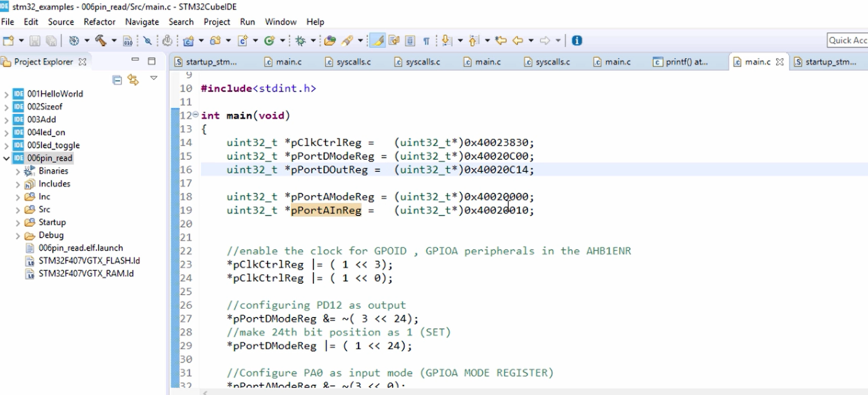The image size is (868, 395).
Task: Click the Save All icon
Action: pos(51,41)
